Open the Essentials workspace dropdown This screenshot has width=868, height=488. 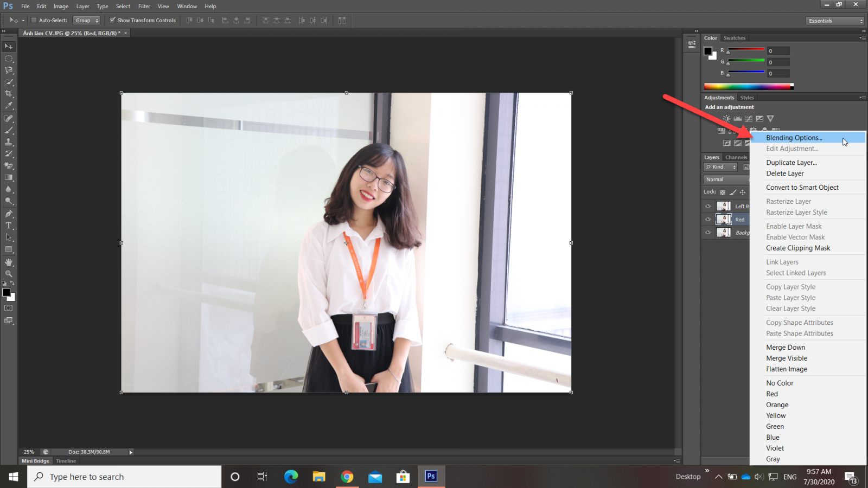(x=835, y=21)
